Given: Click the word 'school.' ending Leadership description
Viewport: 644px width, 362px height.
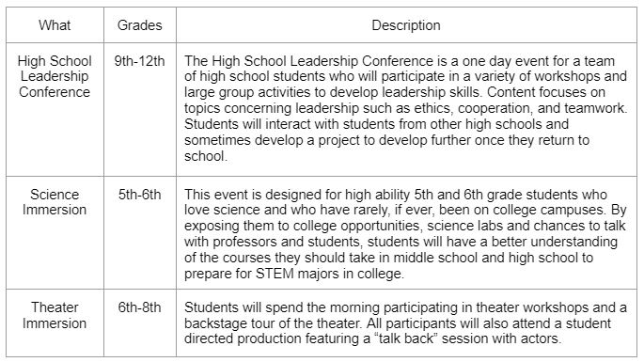Looking at the screenshot, I should [206, 156].
